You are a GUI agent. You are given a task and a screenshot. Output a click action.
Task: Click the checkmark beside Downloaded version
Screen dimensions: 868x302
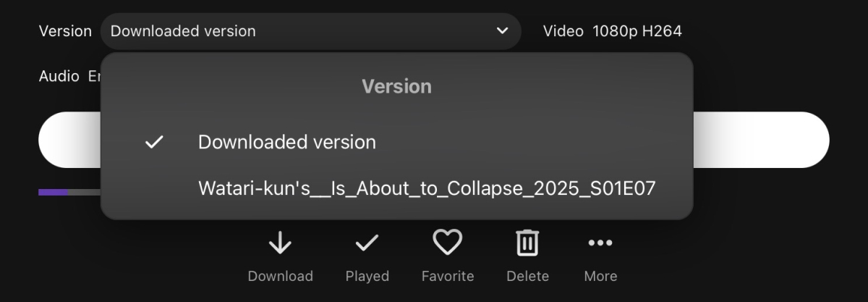154,142
